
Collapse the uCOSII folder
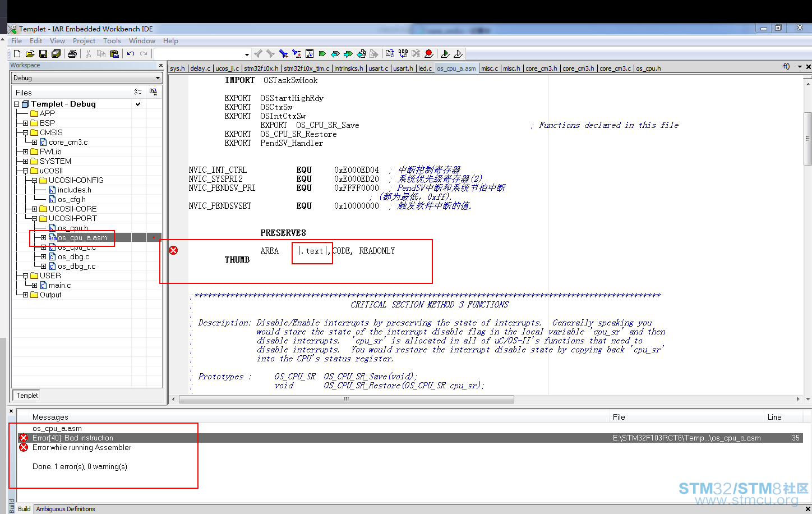(x=26, y=171)
